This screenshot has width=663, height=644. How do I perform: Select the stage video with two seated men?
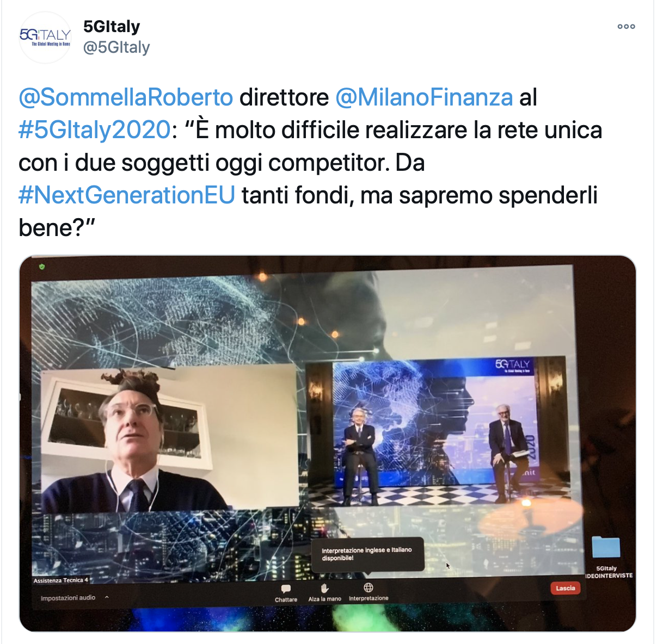tap(435, 431)
